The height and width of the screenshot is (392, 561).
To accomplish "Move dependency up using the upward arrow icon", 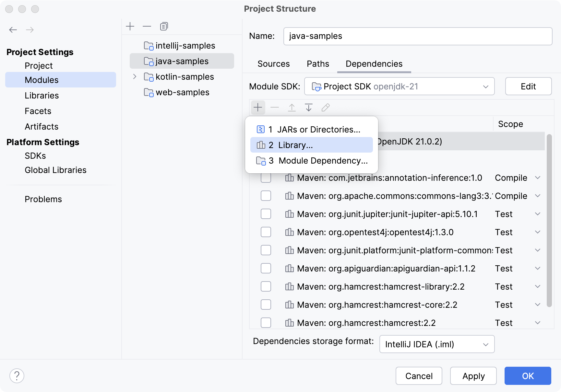I will [x=292, y=107].
